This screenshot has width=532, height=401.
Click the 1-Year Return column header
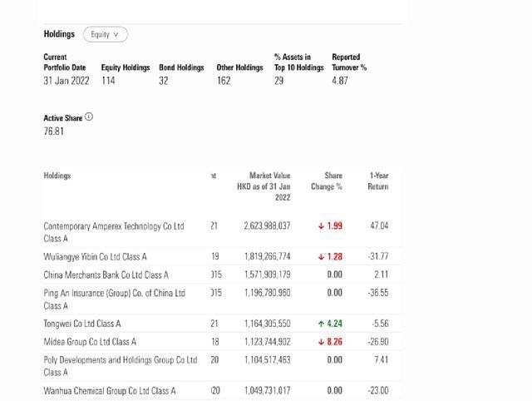[378, 181]
